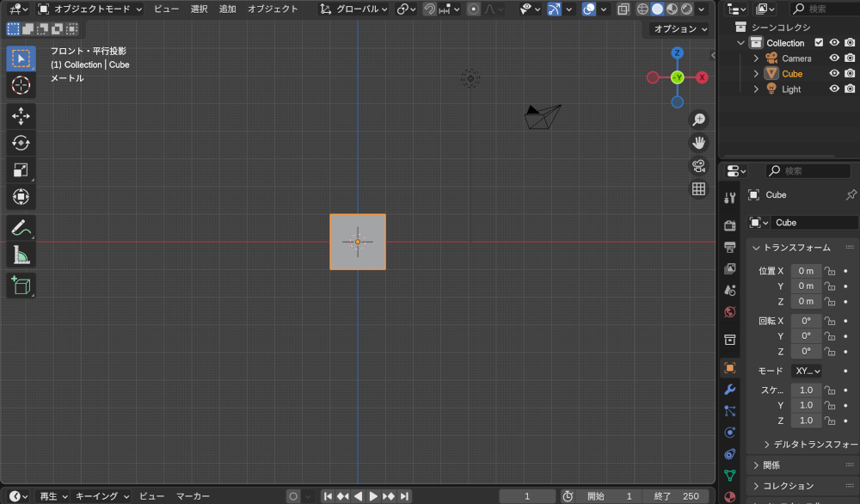Viewport: 860px width, 504px height.
Task: Hide the Cube in outliner
Action: [834, 74]
